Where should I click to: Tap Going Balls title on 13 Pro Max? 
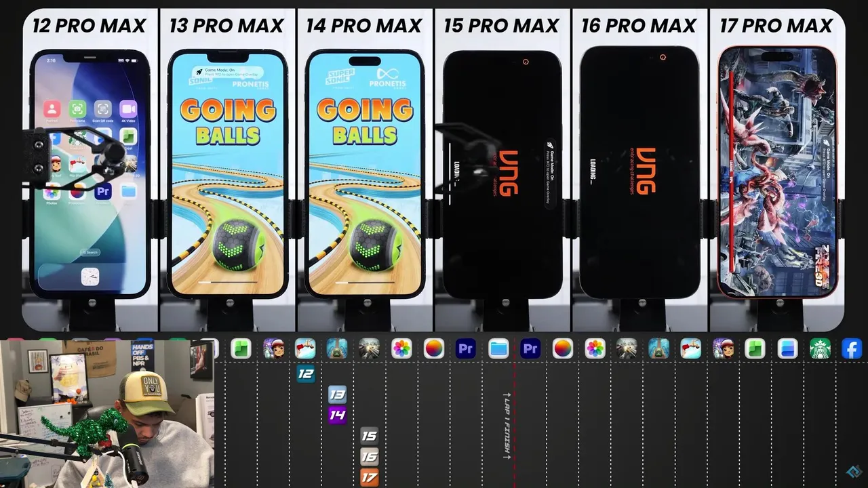pos(227,122)
